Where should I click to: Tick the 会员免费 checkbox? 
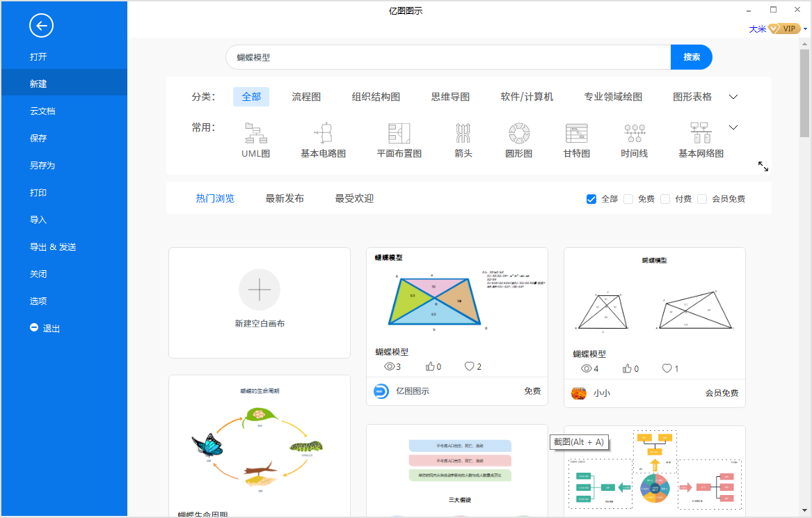tap(702, 199)
